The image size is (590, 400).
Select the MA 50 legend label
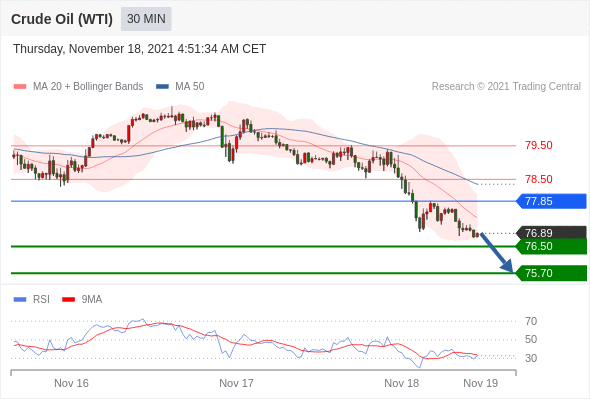(x=190, y=87)
